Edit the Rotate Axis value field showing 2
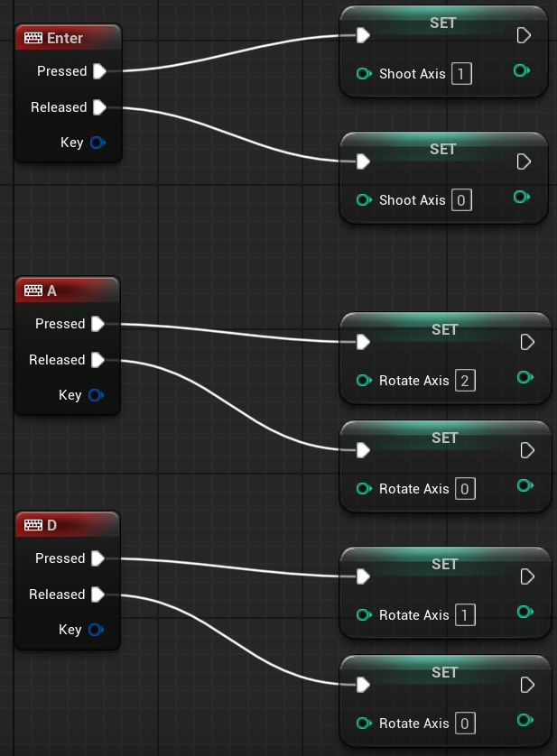This screenshot has width=557, height=756. (465, 381)
